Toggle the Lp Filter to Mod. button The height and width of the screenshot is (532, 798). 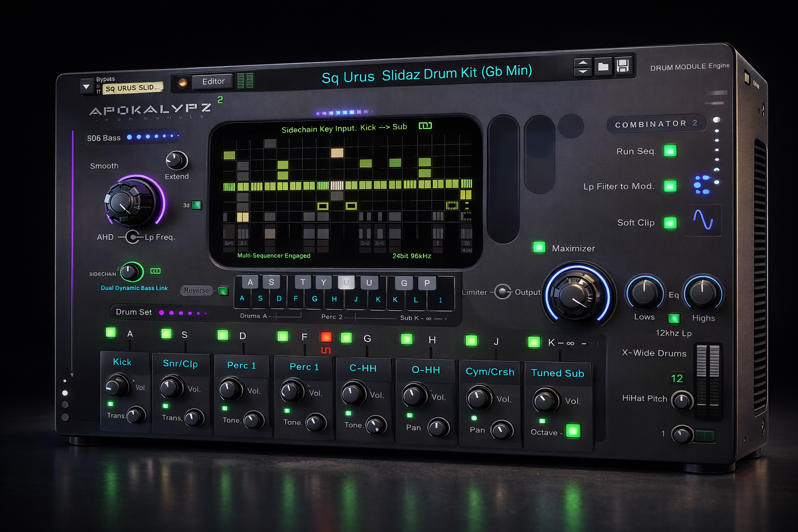pos(670,186)
